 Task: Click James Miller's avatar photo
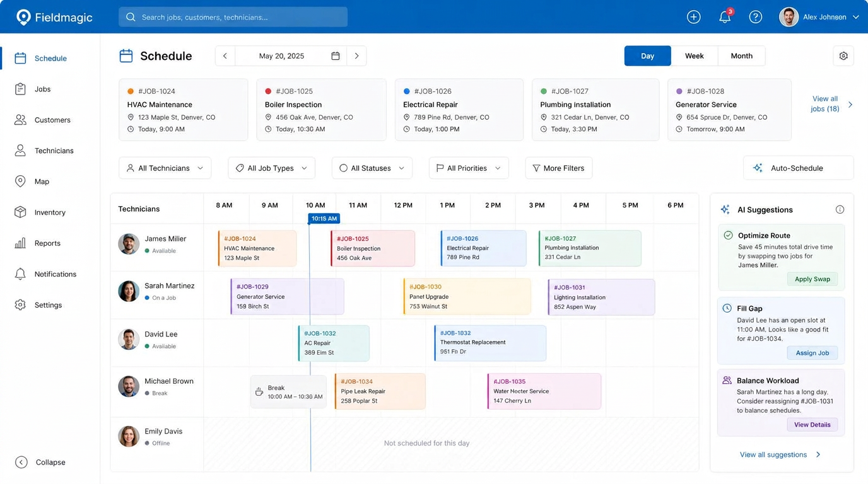pyautogui.click(x=129, y=244)
